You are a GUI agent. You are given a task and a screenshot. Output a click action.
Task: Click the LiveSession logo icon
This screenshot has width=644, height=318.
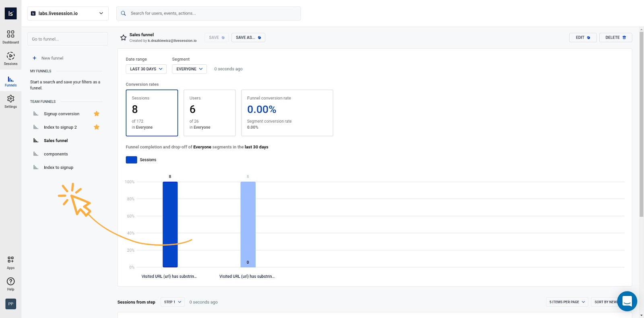[x=10, y=13]
